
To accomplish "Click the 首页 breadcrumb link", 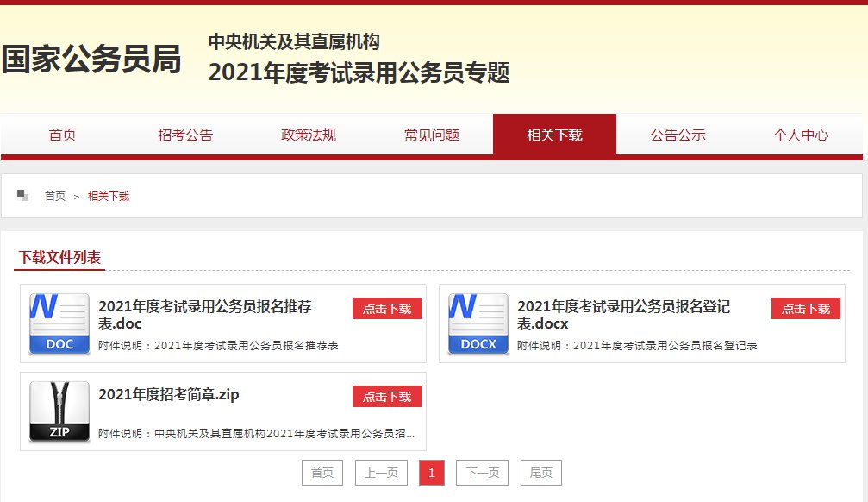I will click(55, 196).
